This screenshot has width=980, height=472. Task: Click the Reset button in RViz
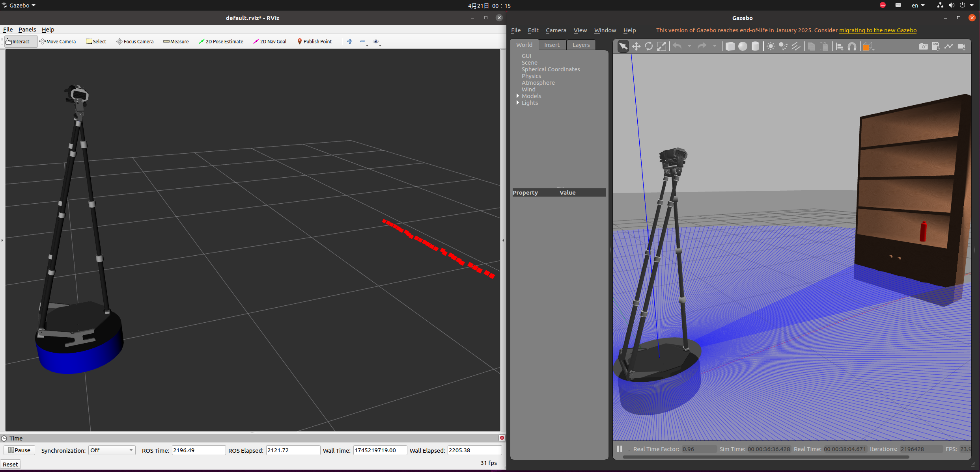[10, 464]
